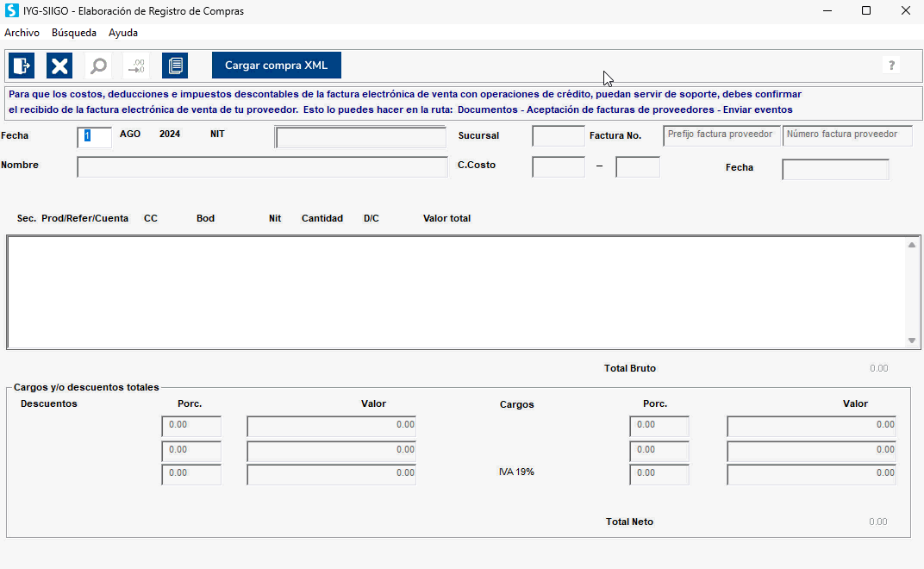The height and width of the screenshot is (569, 924).
Task: Click third Descuentos Valor field
Action: [x=332, y=475]
